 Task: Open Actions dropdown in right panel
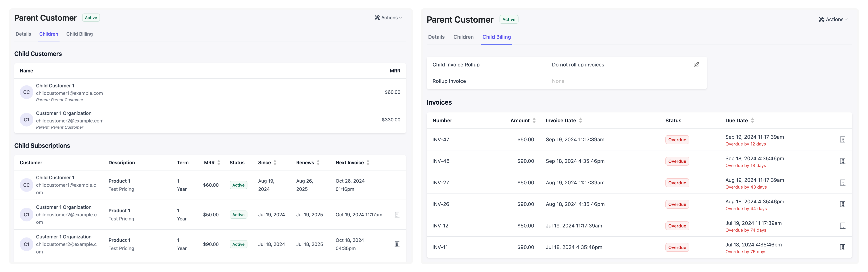click(833, 20)
